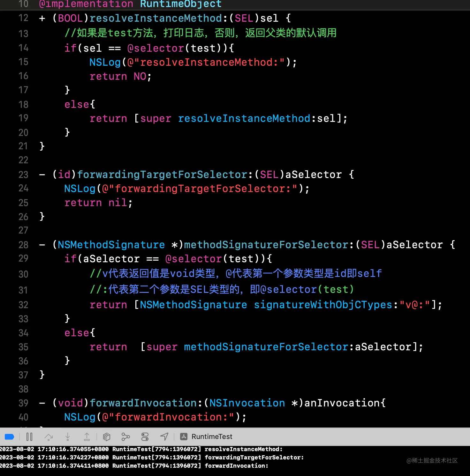
Task: Click line number 28 in the gutter
Action: (x=23, y=245)
